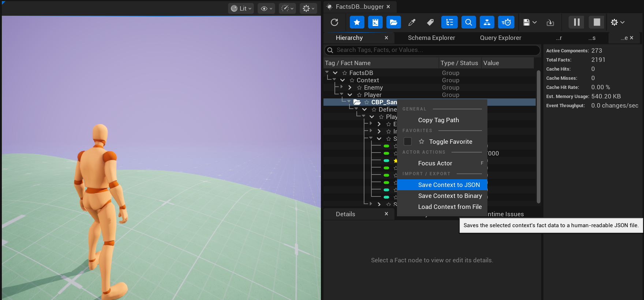Switch to the Schema Explorer tab
Screen dimensions: 644x300
(x=431, y=38)
